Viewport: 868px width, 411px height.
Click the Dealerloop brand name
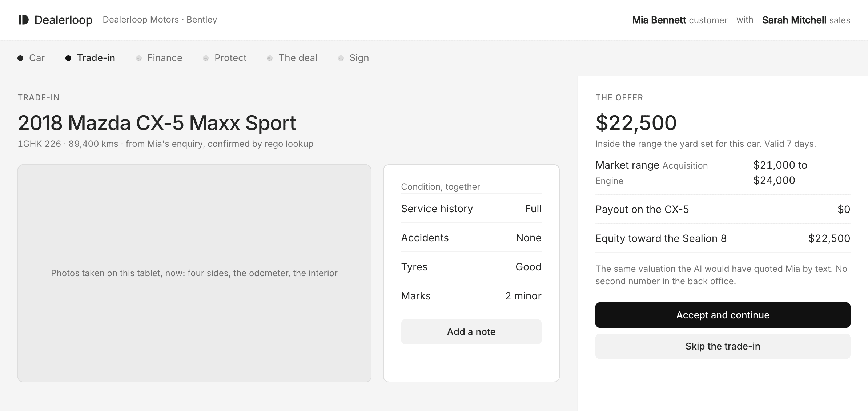(x=64, y=20)
